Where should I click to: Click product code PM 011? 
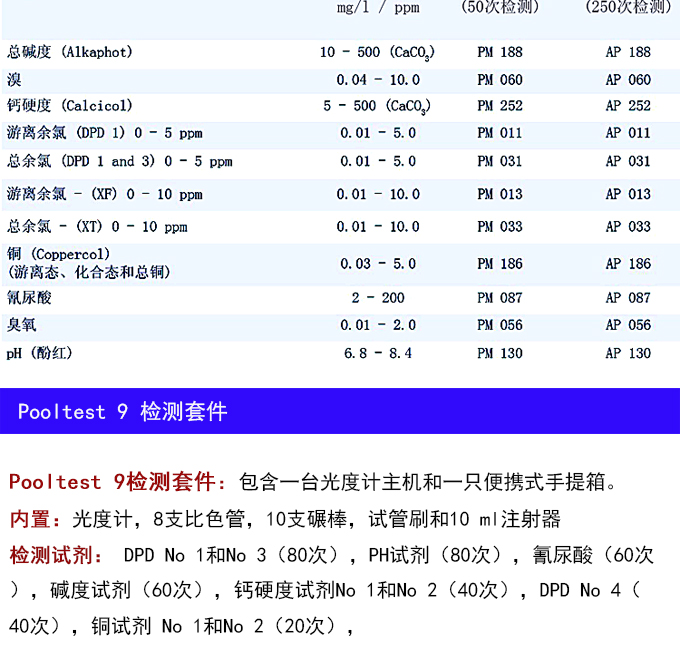pyautogui.click(x=499, y=133)
